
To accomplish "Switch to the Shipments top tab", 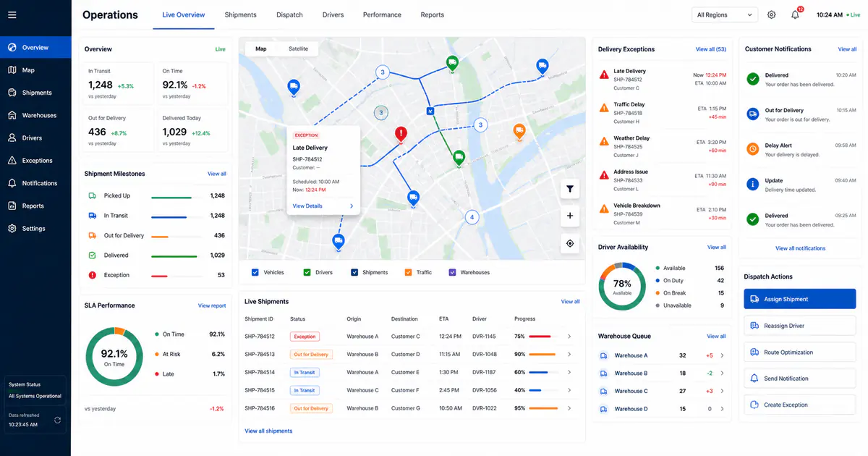I will tap(241, 14).
